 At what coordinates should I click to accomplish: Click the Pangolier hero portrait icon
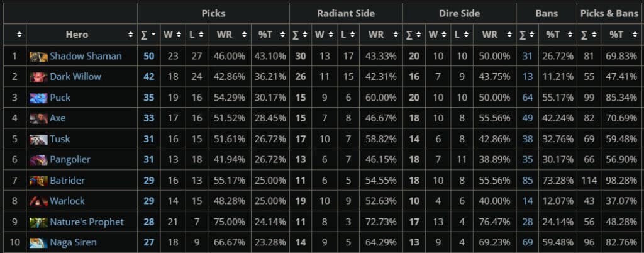click(38, 160)
